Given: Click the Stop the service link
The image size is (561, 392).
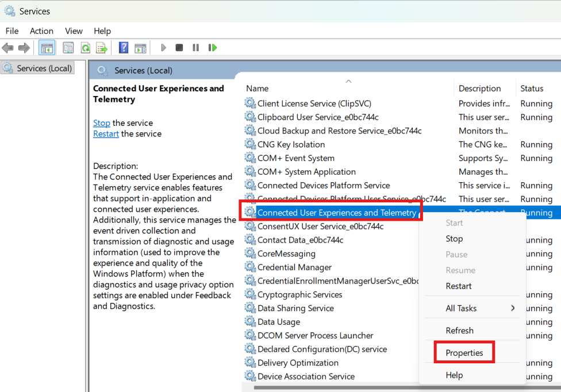Looking at the screenshot, I should pos(102,123).
